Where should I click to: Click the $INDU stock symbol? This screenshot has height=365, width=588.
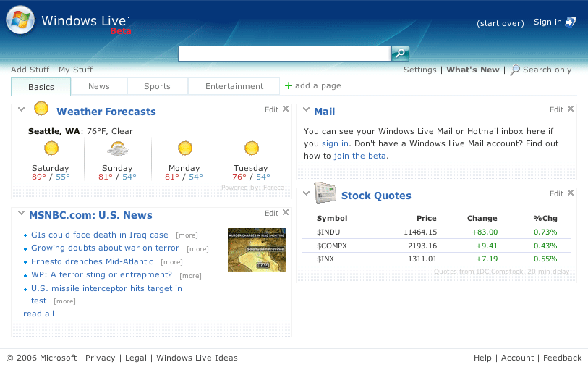coord(328,232)
